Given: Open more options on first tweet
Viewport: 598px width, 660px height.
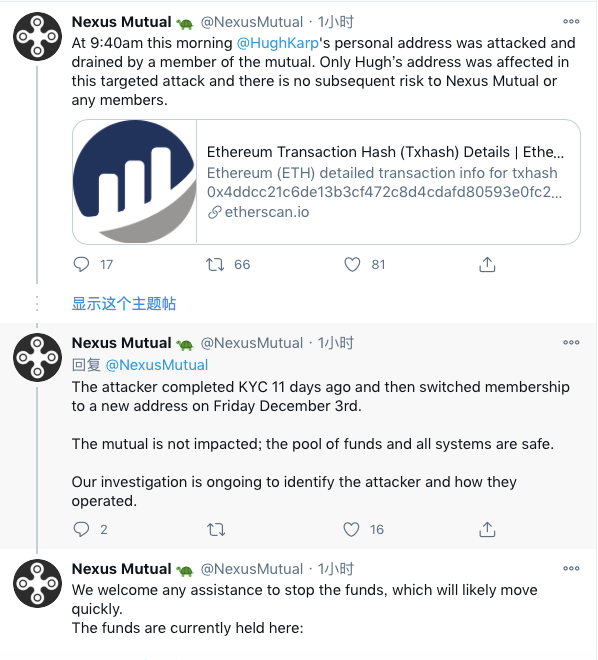Looking at the screenshot, I should pyautogui.click(x=571, y=21).
